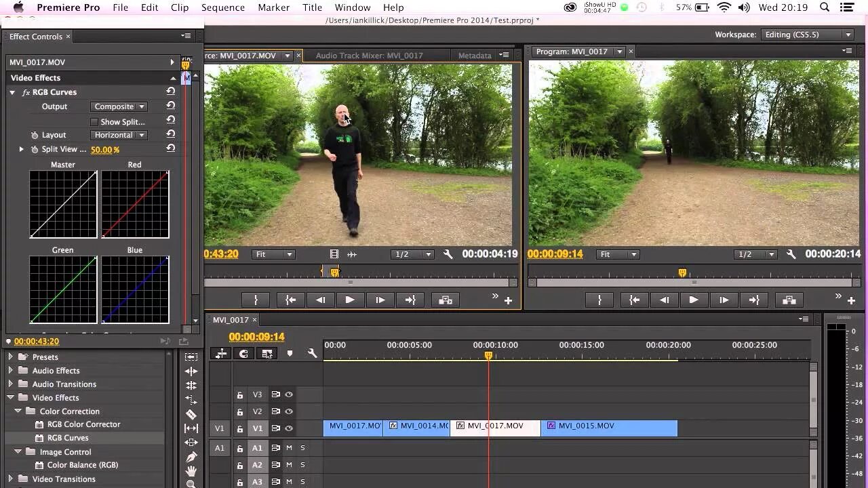Viewport: 868px width, 488px height.
Task: Click the Program monitor settings wrench
Action: coord(791,254)
